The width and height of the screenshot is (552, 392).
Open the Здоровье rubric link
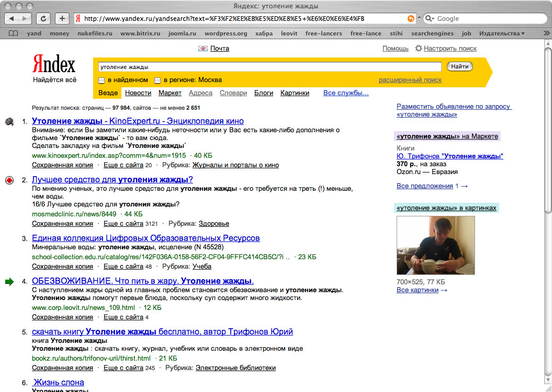pyautogui.click(x=213, y=224)
